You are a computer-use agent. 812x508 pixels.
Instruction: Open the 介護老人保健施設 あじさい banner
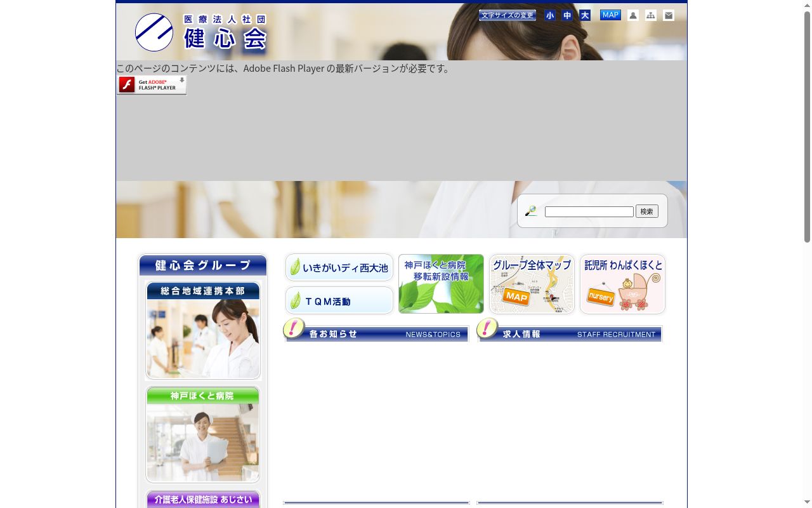point(203,499)
